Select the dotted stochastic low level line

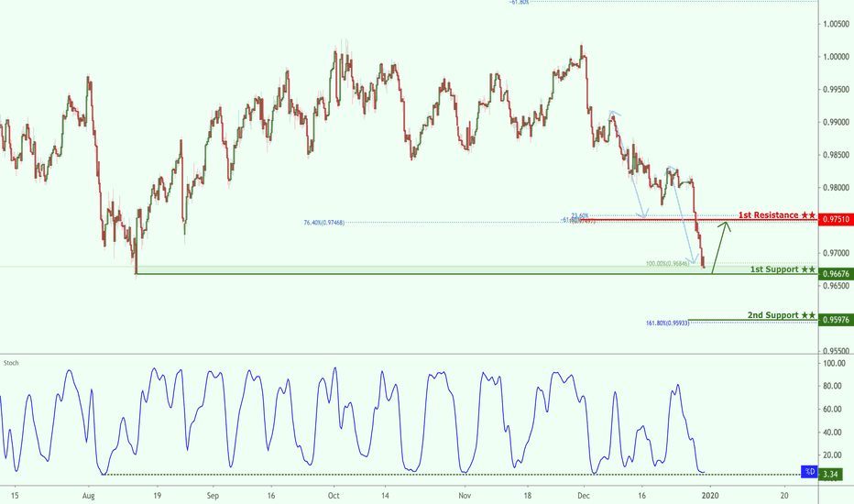(452, 474)
